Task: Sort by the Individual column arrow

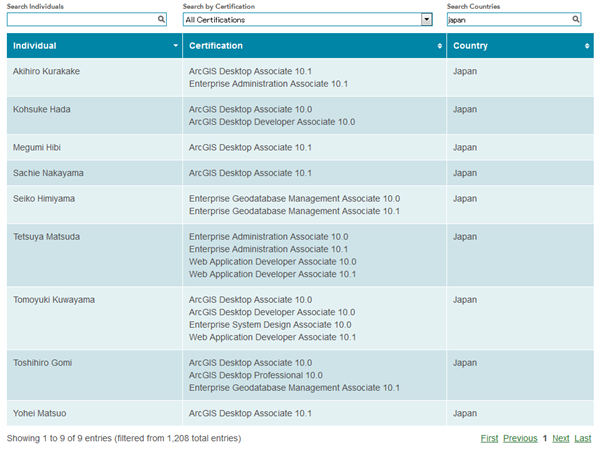Action: [175, 46]
